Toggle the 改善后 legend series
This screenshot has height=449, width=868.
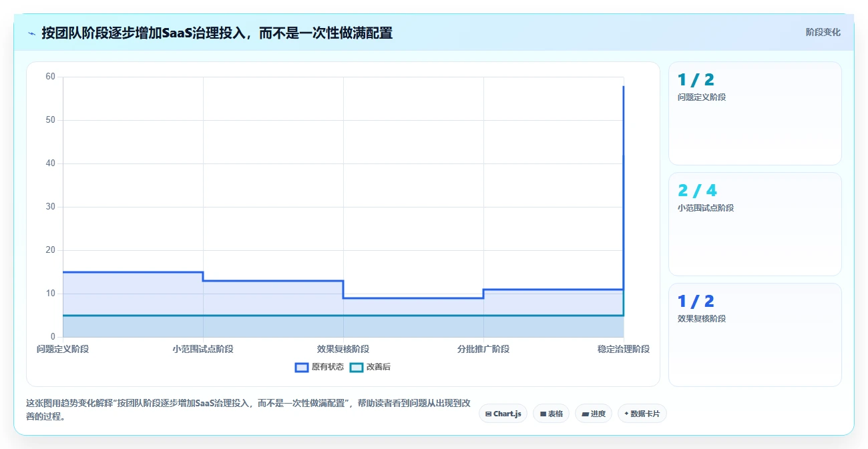pos(370,367)
